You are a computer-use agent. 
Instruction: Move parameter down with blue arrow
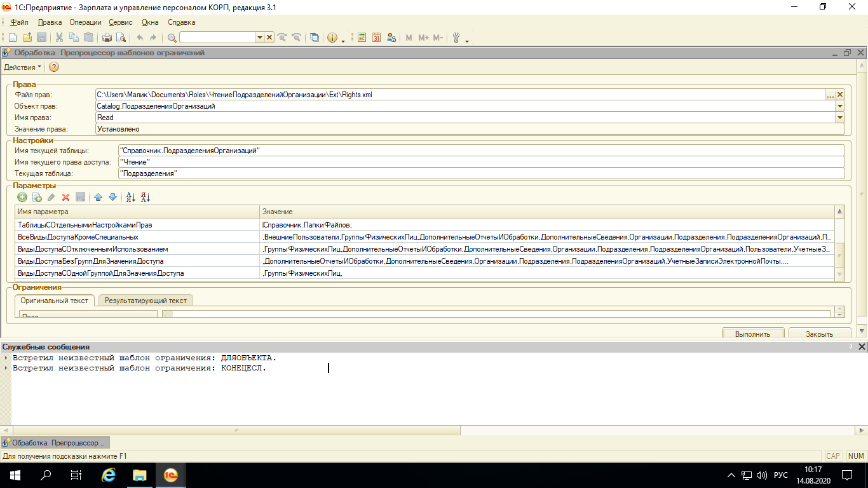[112, 198]
